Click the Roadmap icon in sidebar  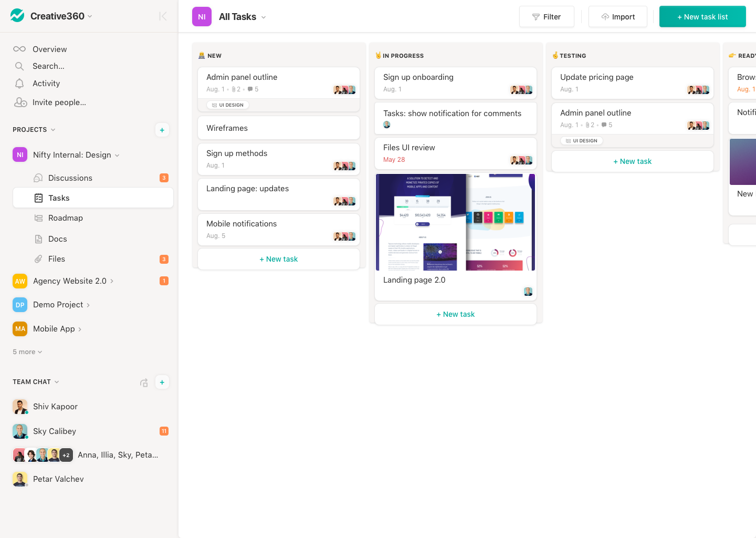[x=38, y=218]
